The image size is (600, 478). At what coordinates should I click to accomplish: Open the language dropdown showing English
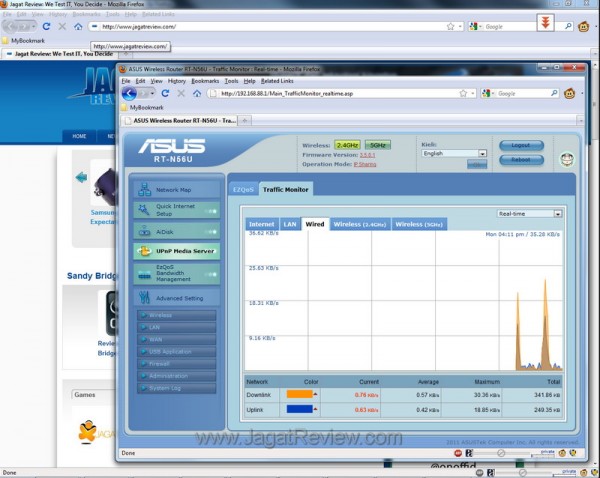[x=454, y=153]
